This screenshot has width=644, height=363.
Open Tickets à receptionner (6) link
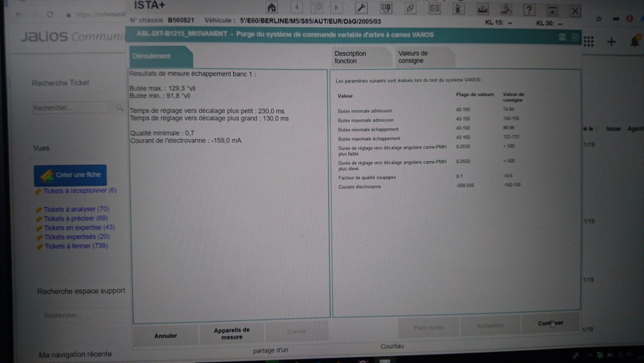[80, 191]
